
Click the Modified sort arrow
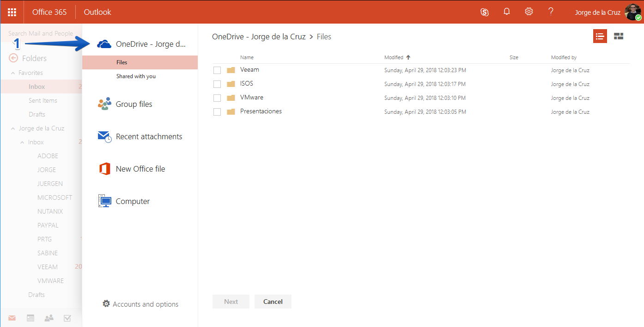pyautogui.click(x=408, y=57)
